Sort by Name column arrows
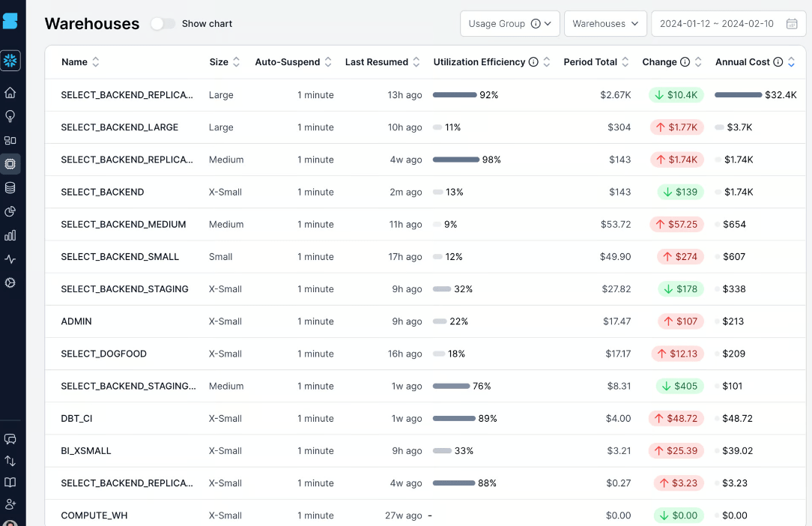The image size is (812, 526). (95, 62)
